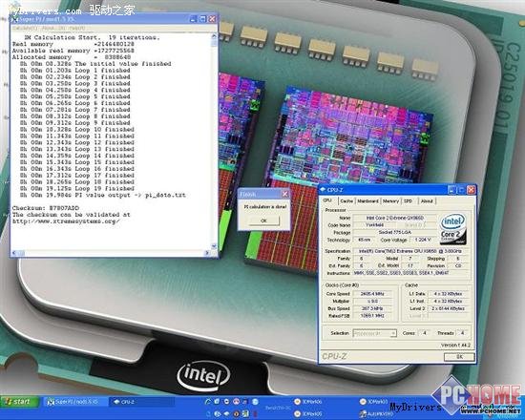Click the Super PI scroll down arrow
525x420 pixels.
[214, 246]
